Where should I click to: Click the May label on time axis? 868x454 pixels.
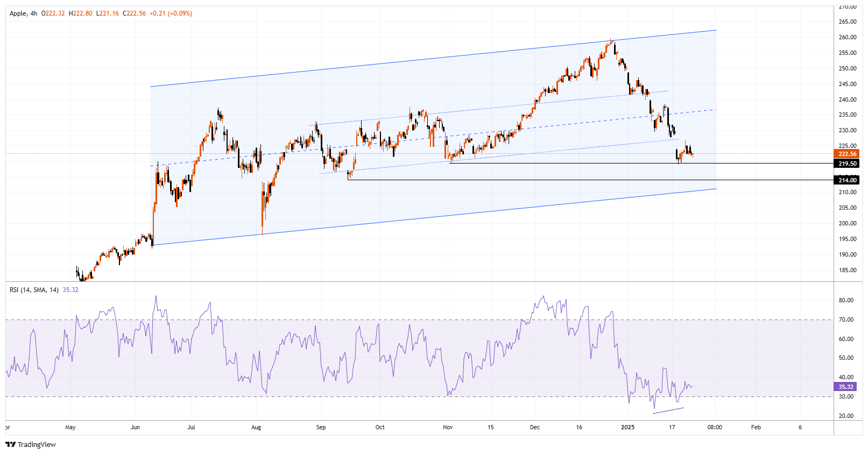(x=70, y=428)
